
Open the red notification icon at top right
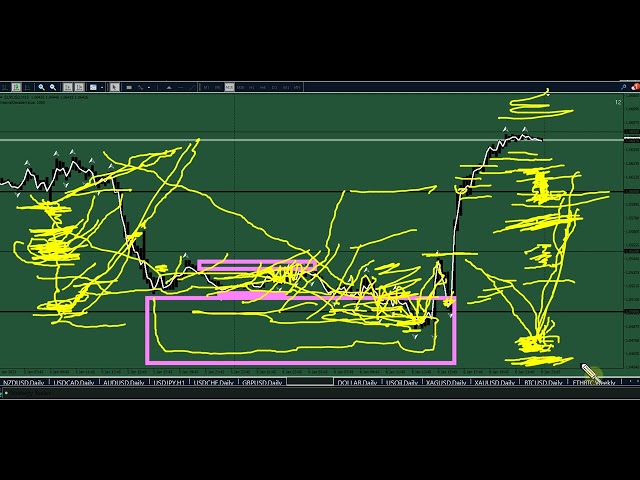coord(634,87)
